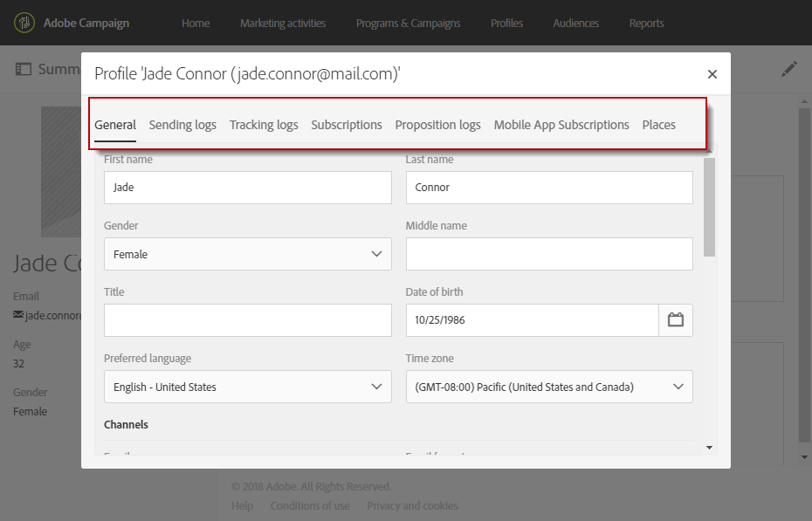This screenshot has height=521, width=812.
Task: Open Marketing activities in the top menu
Action: tap(283, 24)
